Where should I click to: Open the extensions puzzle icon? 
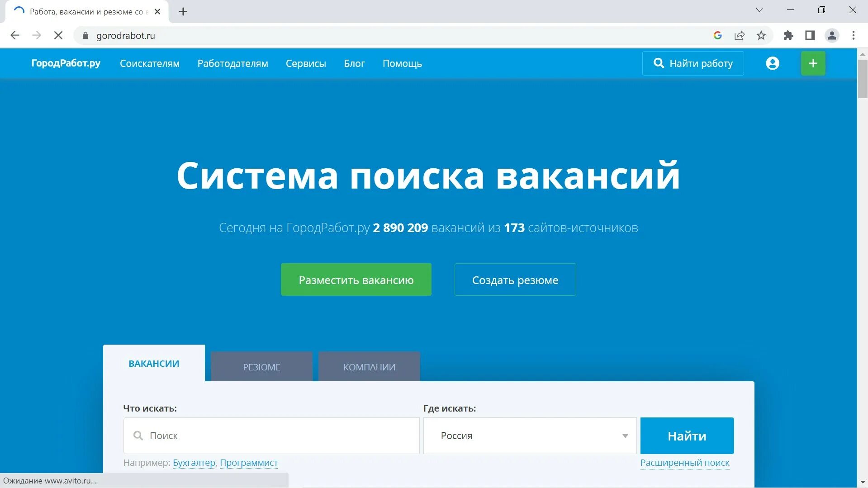tap(788, 35)
